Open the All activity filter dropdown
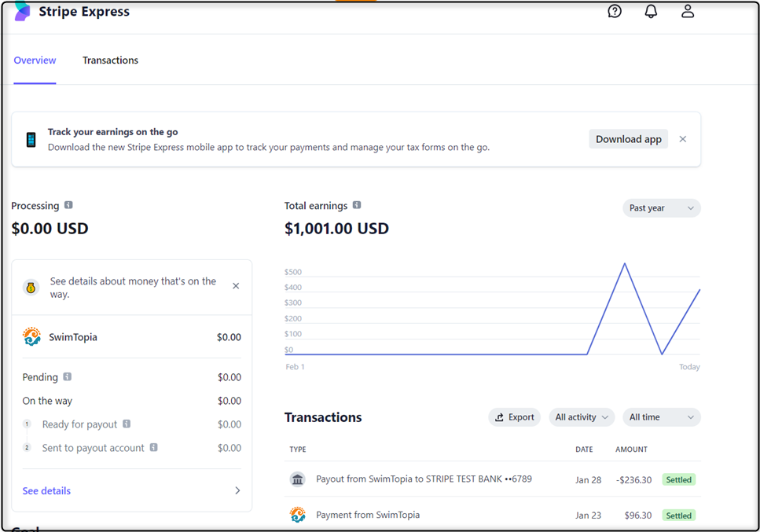760x532 pixels. click(x=582, y=417)
